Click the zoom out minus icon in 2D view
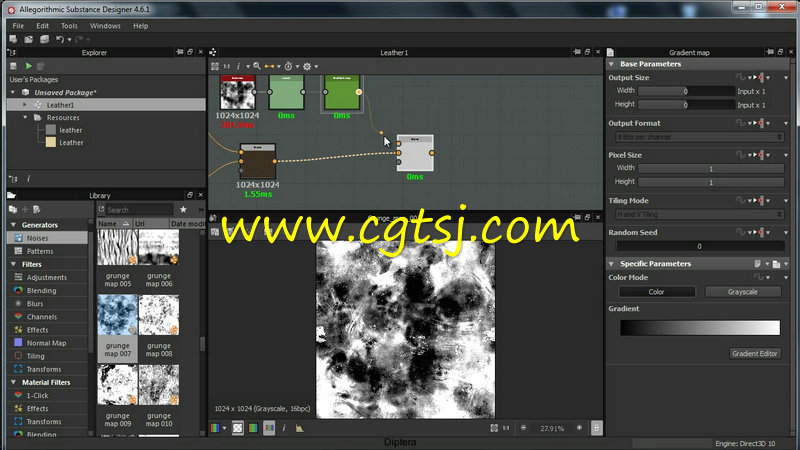The height and width of the screenshot is (450, 800). coord(523,428)
